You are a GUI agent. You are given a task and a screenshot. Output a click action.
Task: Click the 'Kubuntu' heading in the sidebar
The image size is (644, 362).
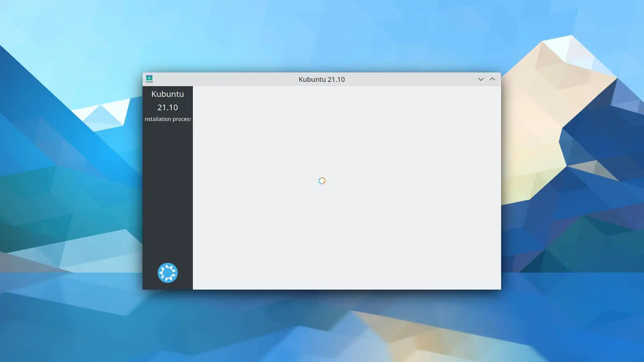click(167, 94)
